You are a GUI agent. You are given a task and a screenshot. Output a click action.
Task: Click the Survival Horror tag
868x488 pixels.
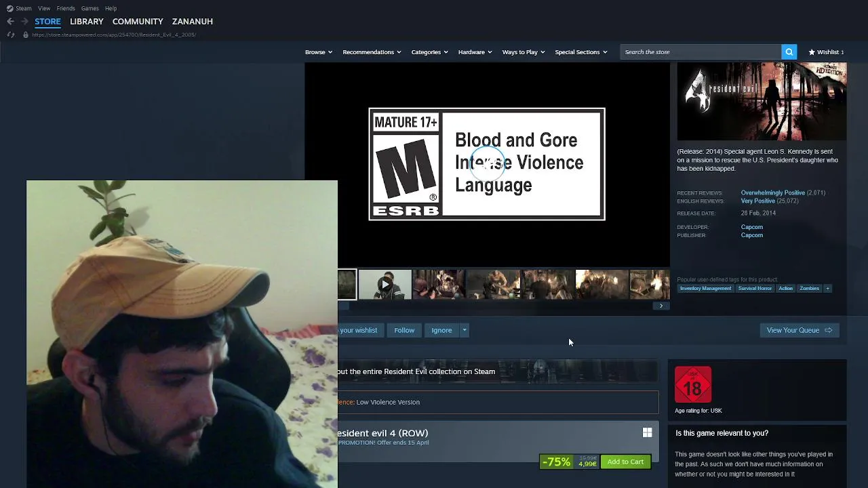pyautogui.click(x=755, y=288)
